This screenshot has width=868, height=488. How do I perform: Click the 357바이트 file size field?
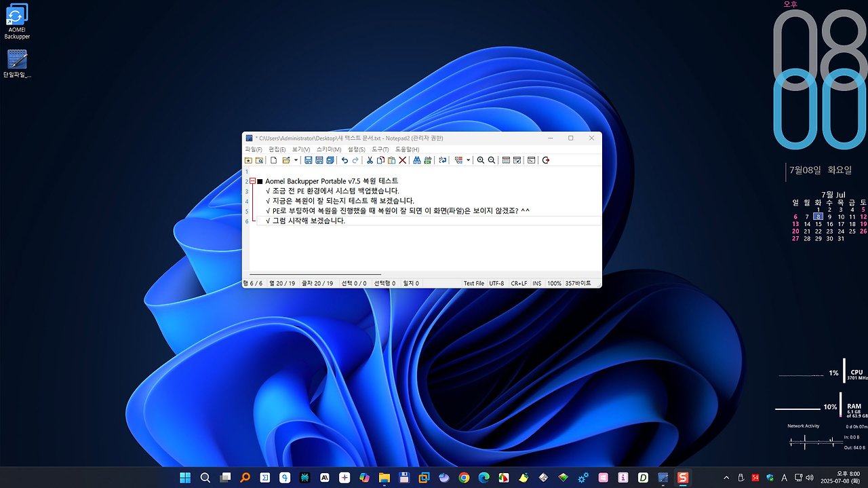[578, 283]
